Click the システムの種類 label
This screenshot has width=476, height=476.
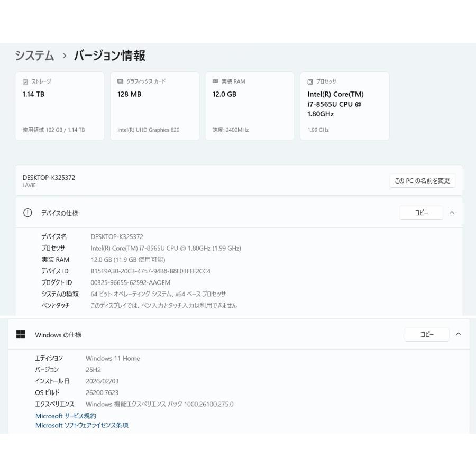point(60,294)
